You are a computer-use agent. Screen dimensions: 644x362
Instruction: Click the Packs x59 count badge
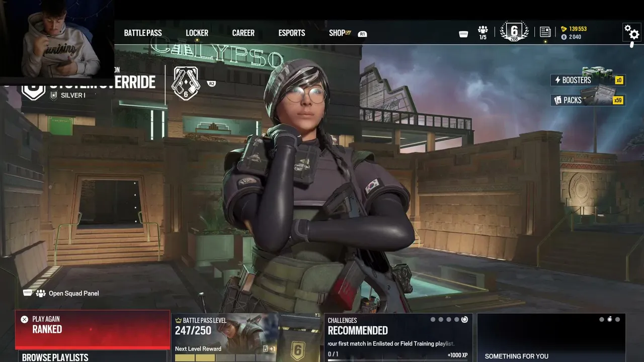click(x=618, y=101)
